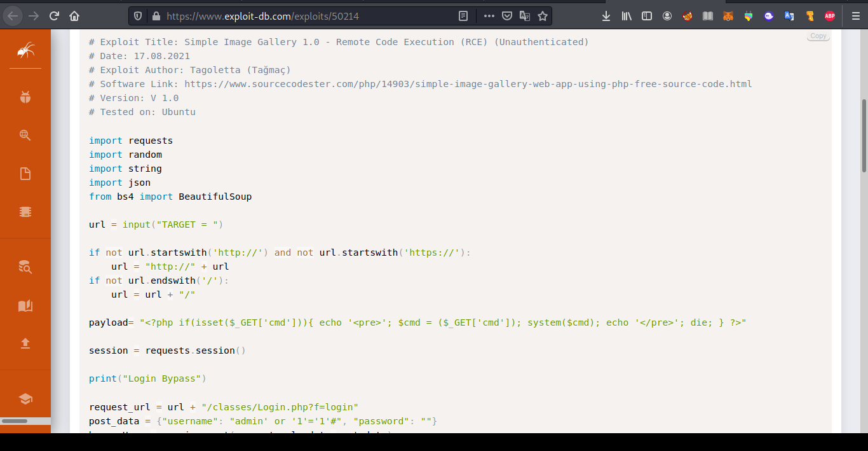The width and height of the screenshot is (868, 451).
Task: Open the database search sidebar icon
Action: click(x=25, y=267)
